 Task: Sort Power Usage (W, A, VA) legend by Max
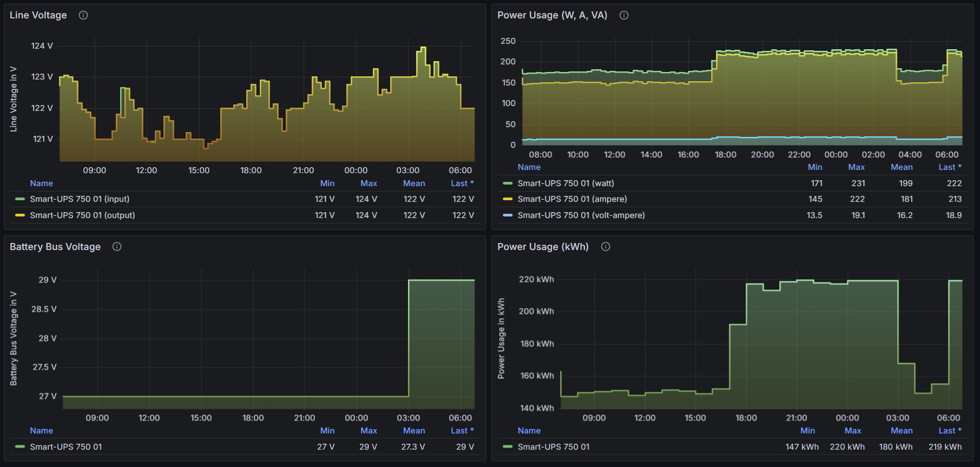point(857,167)
